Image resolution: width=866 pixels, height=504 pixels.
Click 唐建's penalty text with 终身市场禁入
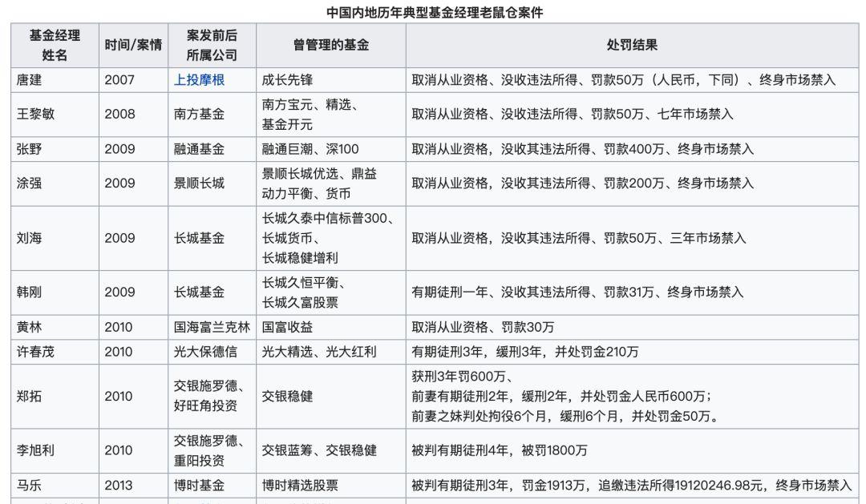tap(624, 80)
